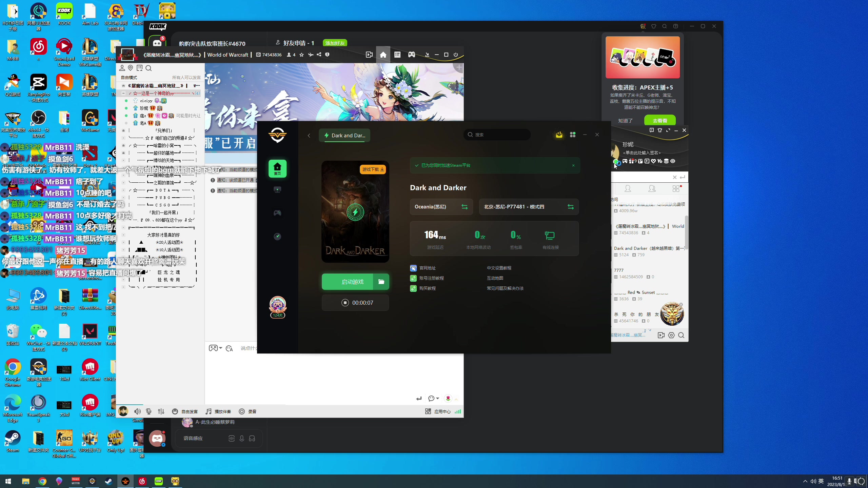
Task: Click the green 启动游戏 button
Action: tap(348, 282)
